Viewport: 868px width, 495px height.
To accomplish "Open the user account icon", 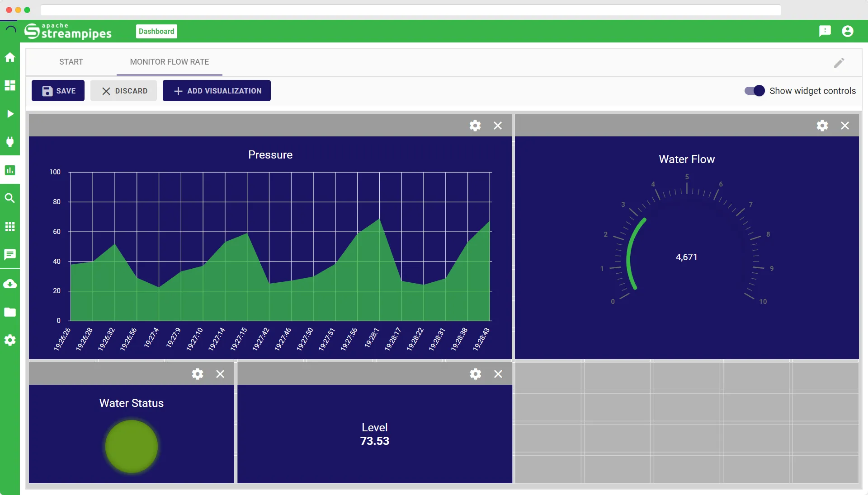I will click(x=847, y=31).
